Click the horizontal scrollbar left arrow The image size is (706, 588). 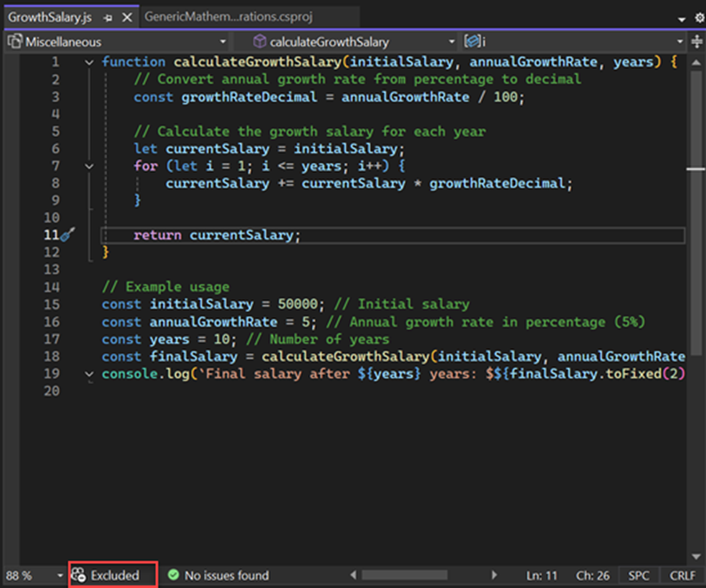(353, 575)
